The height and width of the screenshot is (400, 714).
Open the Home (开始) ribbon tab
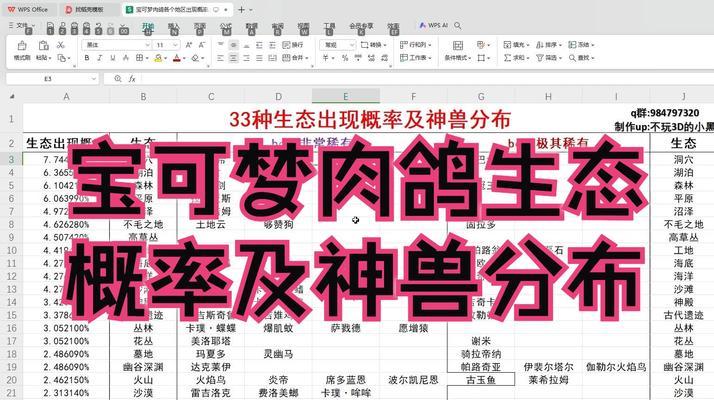[148, 26]
